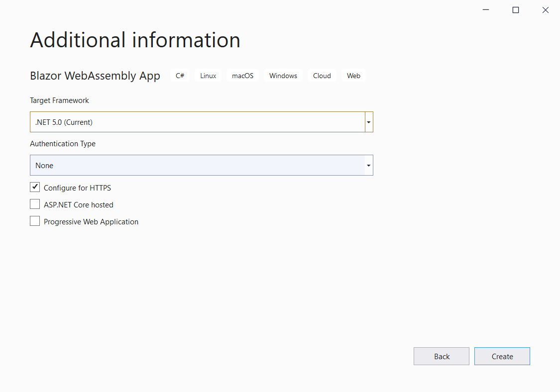This screenshot has width=560, height=392.
Task: Minimize the dialog window
Action: tap(485, 9)
